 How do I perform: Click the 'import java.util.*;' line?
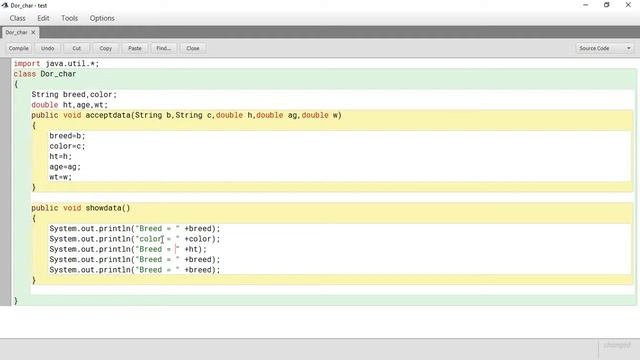(56, 64)
